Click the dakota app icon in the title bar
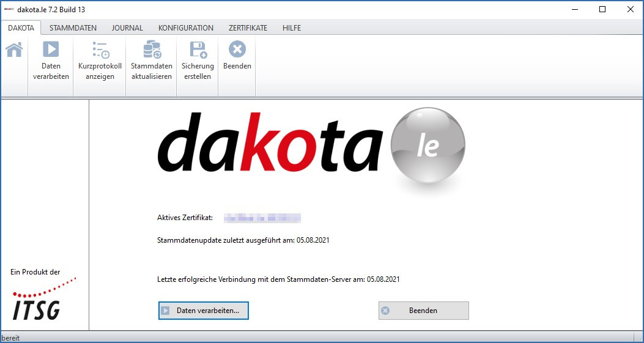The width and height of the screenshot is (644, 343). pyautogui.click(x=9, y=9)
